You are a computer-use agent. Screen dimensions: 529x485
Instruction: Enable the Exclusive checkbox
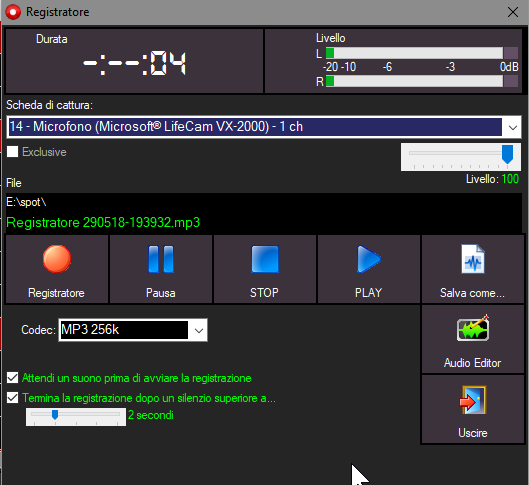[x=12, y=152]
